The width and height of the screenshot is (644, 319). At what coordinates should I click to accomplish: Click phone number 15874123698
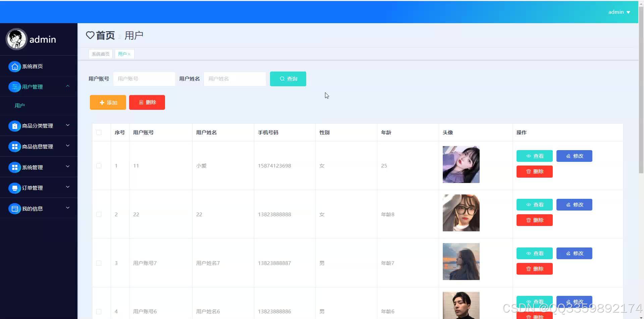point(274,166)
